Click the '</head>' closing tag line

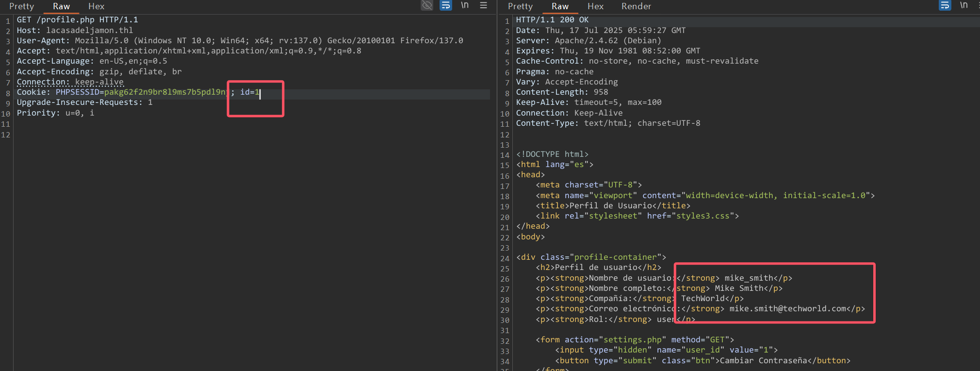point(533,226)
